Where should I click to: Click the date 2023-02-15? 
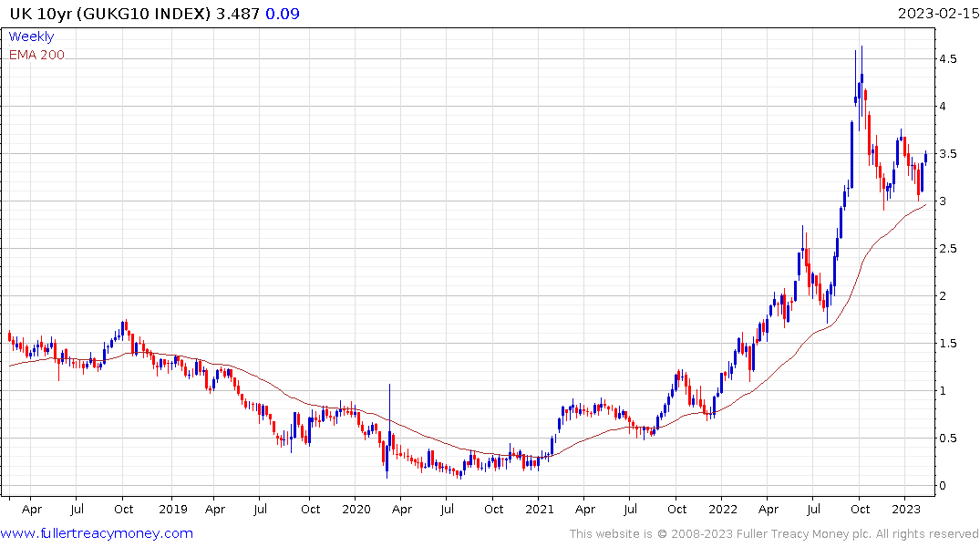(938, 14)
